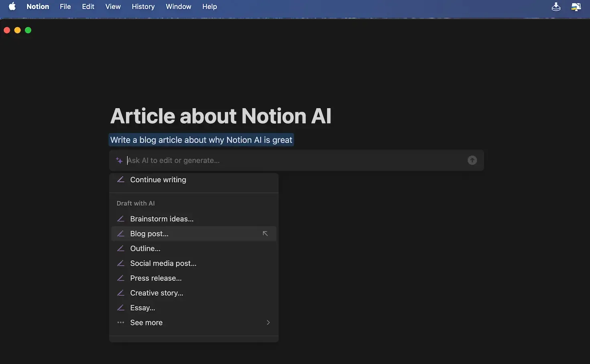
Task: Click pencil icon beside Essay
Action: [x=120, y=308]
